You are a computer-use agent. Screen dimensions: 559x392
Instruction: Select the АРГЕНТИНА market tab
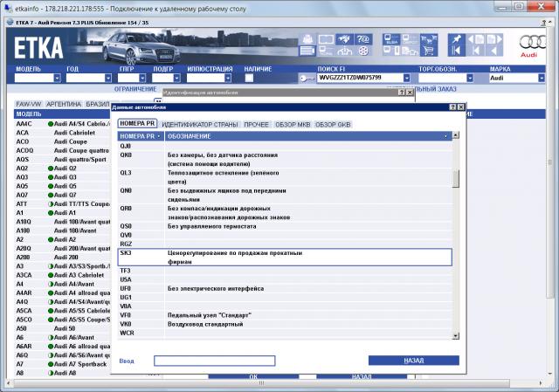(64, 104)
